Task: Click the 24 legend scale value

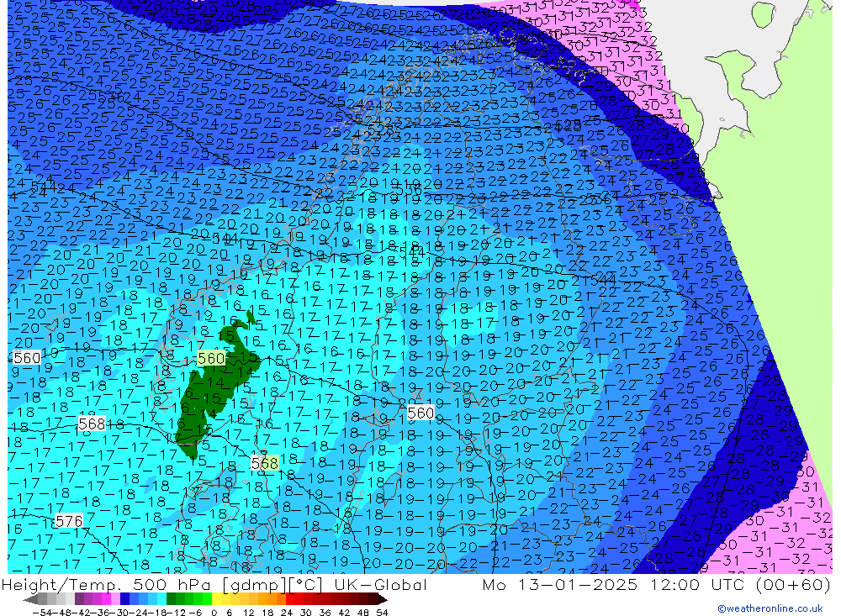Action: [x=287, y=613]
